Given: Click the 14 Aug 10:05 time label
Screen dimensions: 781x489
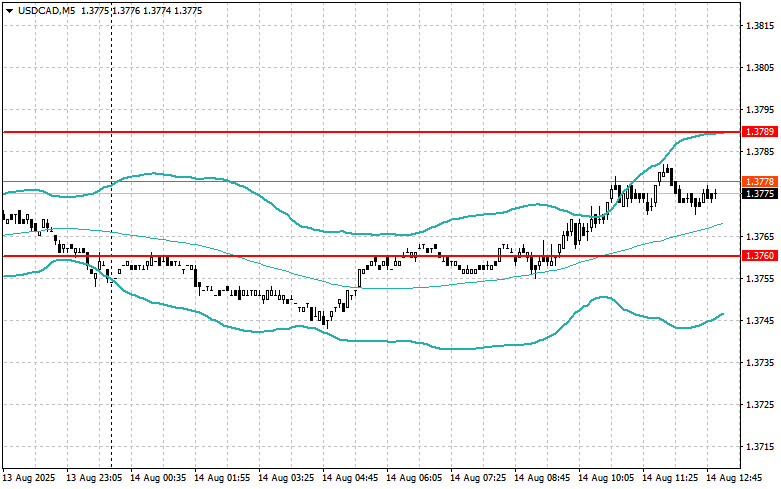Looking at the screenshot, I should 606,478.
